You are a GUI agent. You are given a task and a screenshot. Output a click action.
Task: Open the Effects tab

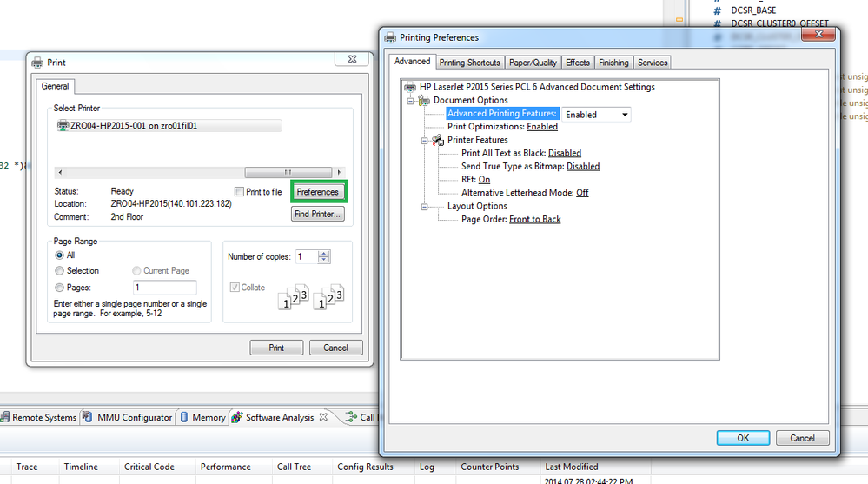pos(578,63)
